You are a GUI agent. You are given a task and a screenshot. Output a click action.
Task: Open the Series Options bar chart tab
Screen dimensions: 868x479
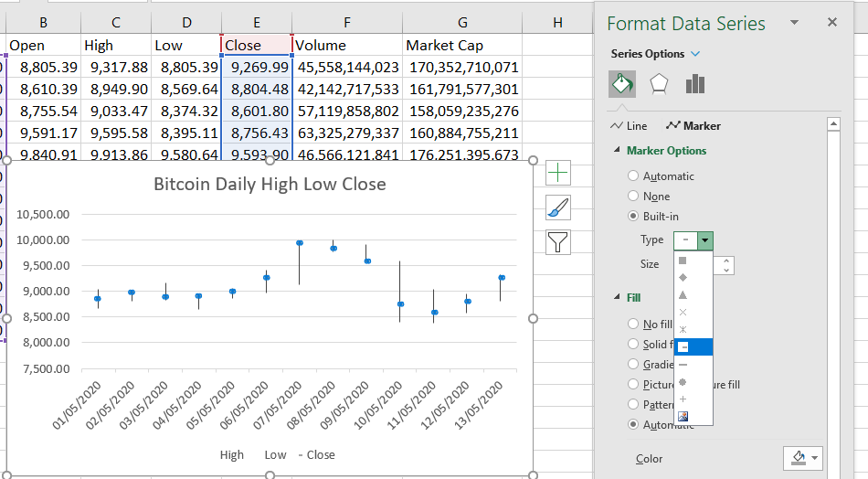pos(694,84)
